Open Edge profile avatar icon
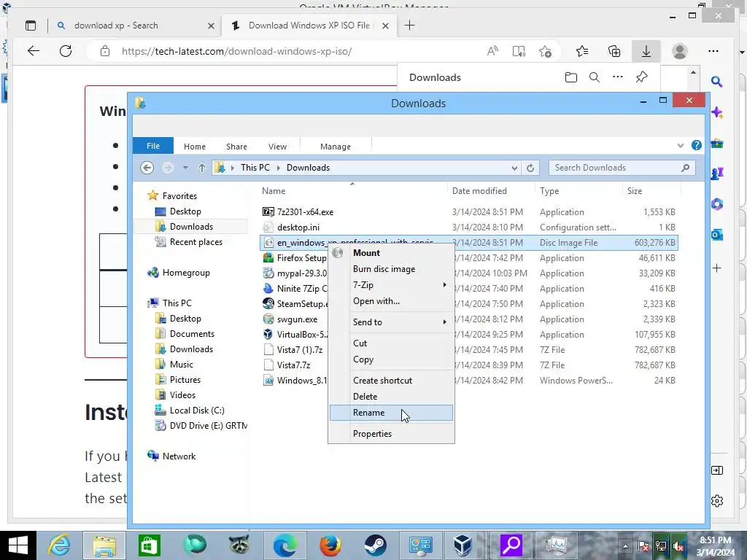 (680, 51)
